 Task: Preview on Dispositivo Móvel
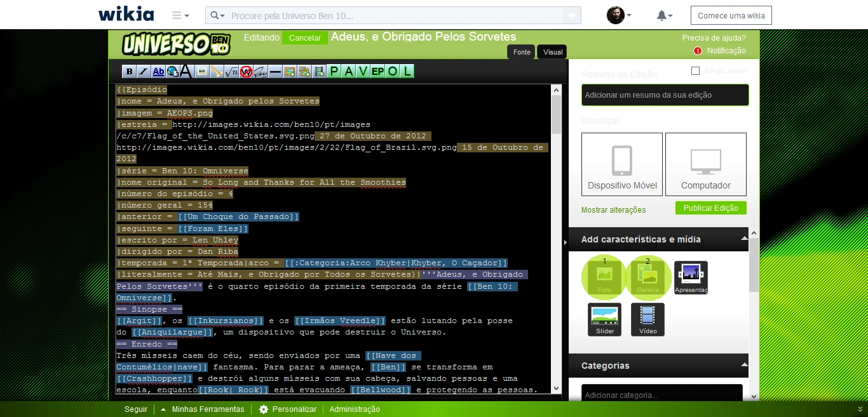coord(622,164)
